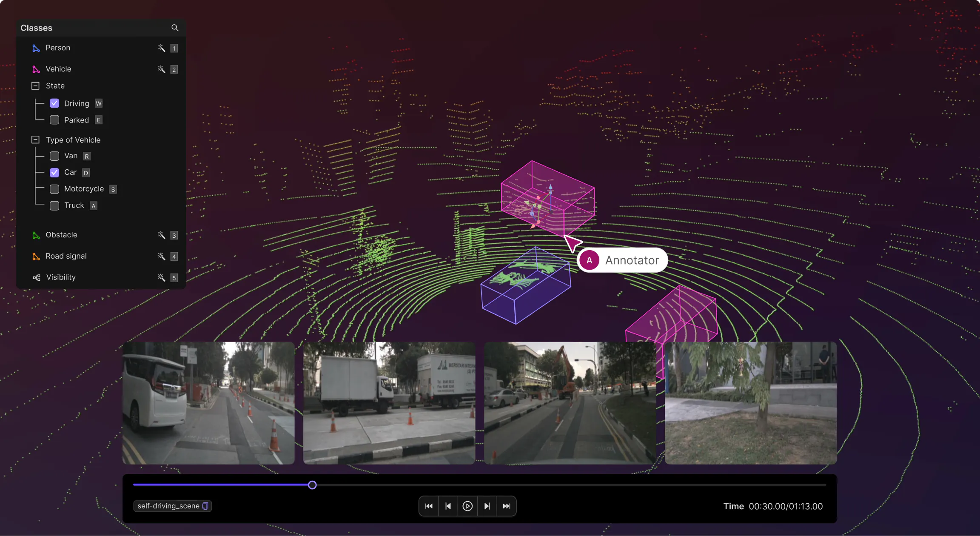Viewport: 980px width, 536px height.
Task: Click the timeline playhead handle
Action: coord(312,485)
